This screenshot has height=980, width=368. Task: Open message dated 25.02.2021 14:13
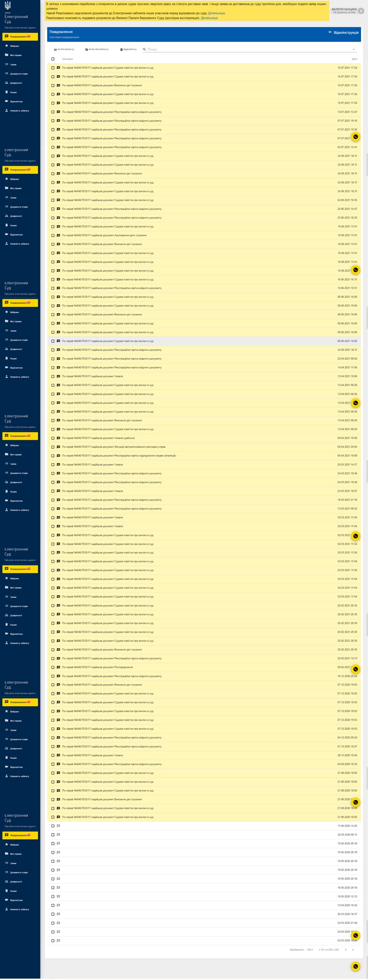(204, 658)
